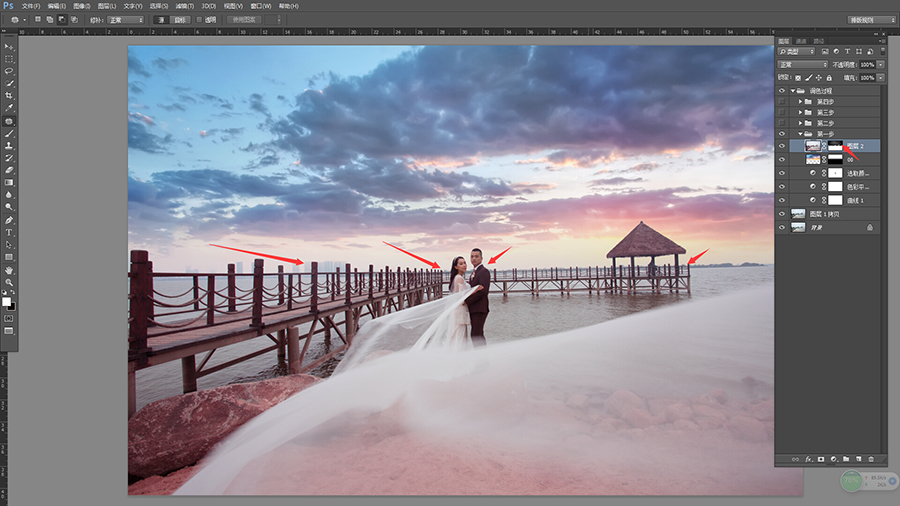This screenshot has height=506, width=900.
Task: Select the Rectangular Marquee tool
Action: (9, 59)
